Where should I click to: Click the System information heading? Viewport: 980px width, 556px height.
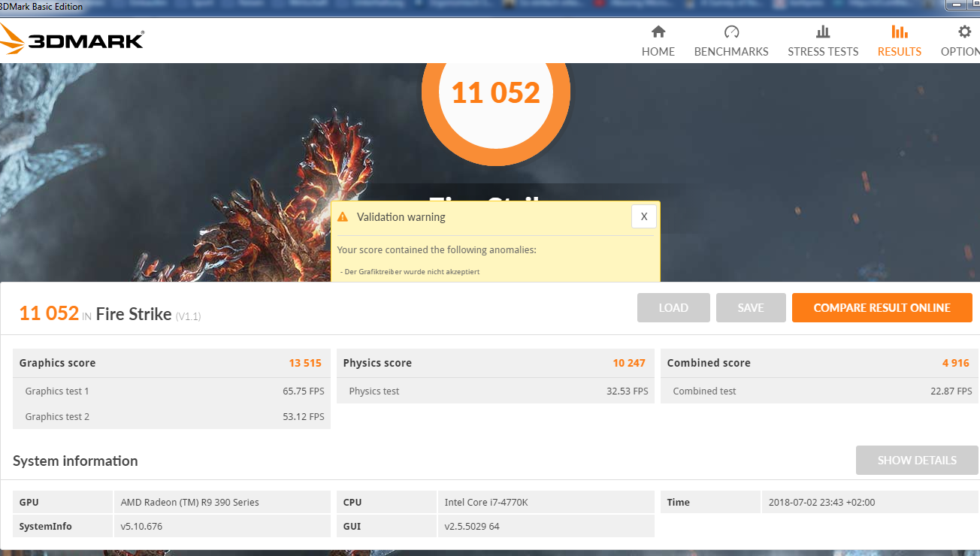coord(75,461)
